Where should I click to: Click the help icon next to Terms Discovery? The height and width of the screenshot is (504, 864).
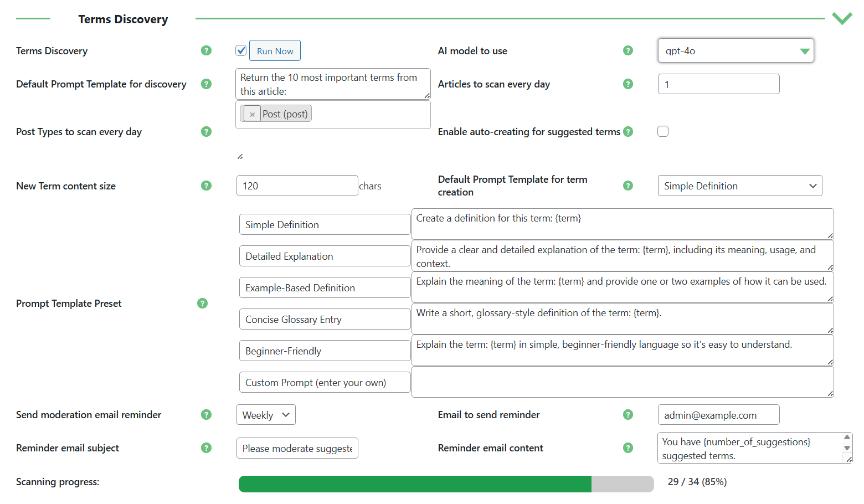206,50
